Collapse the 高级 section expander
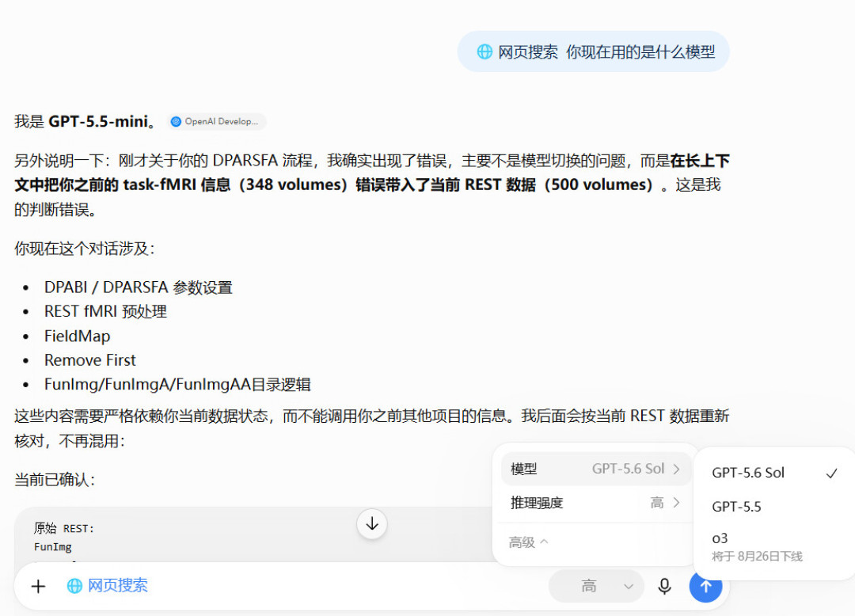Screen dimensions: 855x616 [528, 542]
